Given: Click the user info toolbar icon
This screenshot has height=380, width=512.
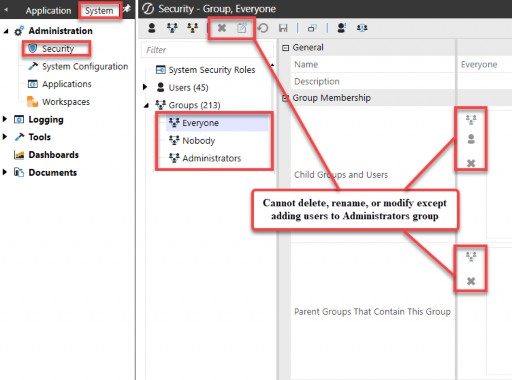Looking at the screenshot, I should (341, 28).
